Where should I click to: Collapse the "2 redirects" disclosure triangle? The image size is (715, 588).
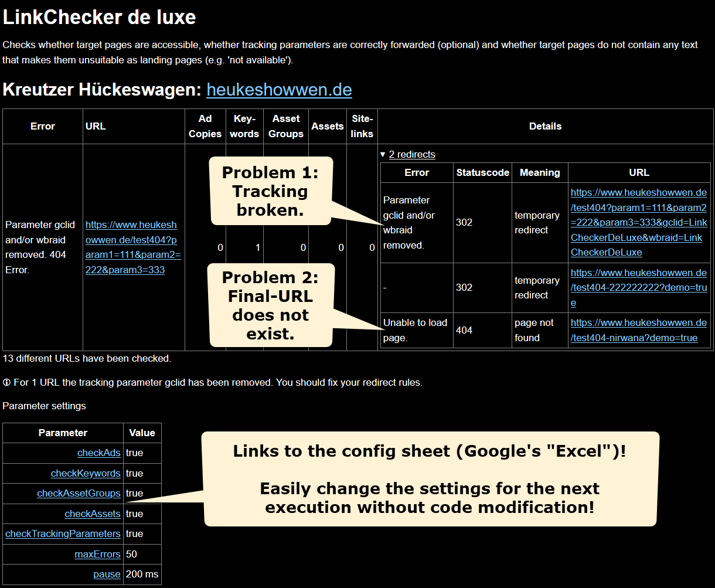click(410, 154)
